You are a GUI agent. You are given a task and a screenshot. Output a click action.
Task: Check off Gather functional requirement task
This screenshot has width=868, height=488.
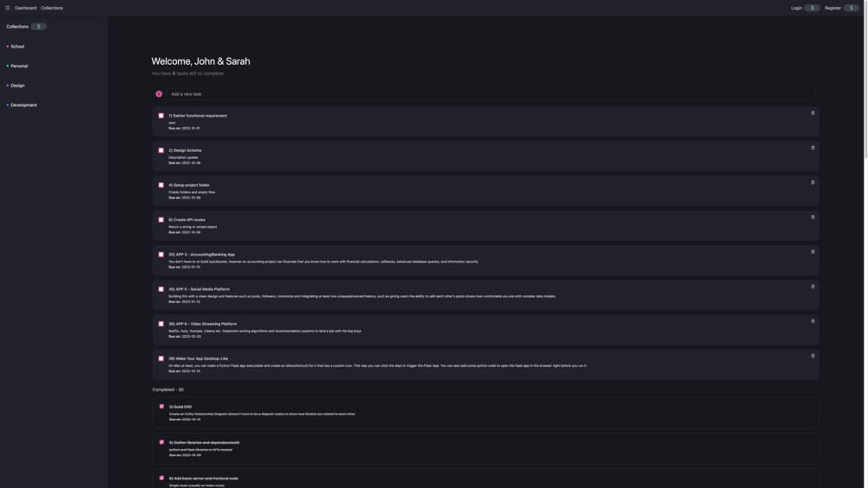coord(161,116)
